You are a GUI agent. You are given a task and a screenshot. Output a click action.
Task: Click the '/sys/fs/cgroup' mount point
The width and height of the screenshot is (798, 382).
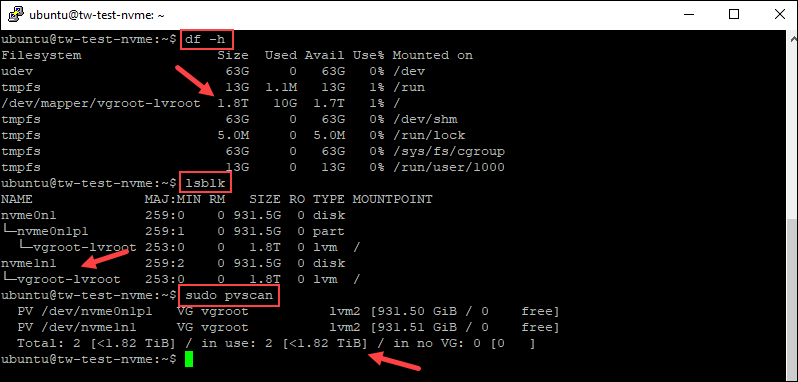448,151
